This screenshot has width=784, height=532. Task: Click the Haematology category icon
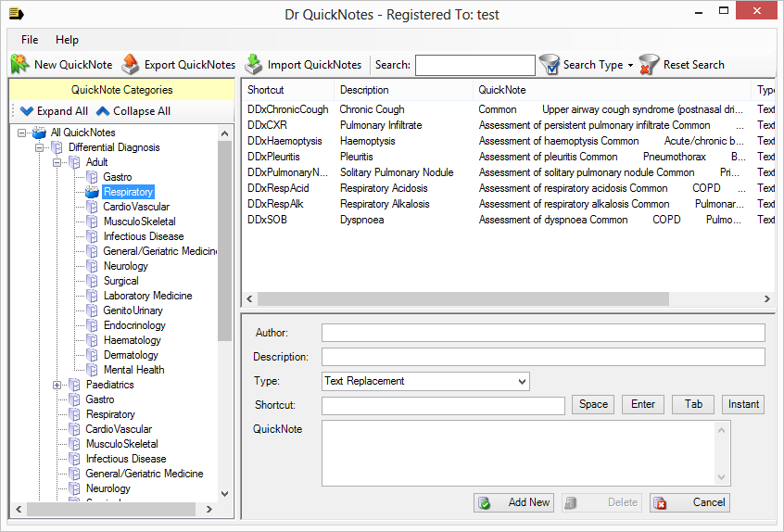[92, 340]
